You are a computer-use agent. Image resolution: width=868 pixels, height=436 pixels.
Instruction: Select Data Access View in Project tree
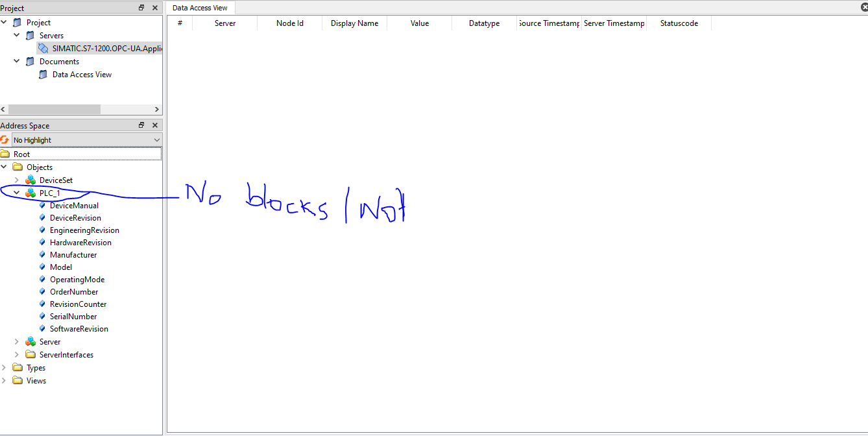(82, 75)
